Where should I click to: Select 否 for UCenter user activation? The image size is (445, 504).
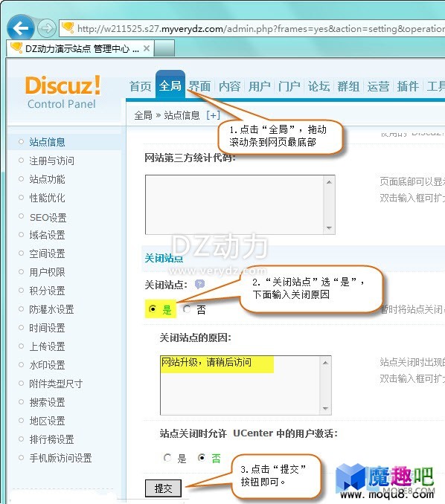(202, 457)
